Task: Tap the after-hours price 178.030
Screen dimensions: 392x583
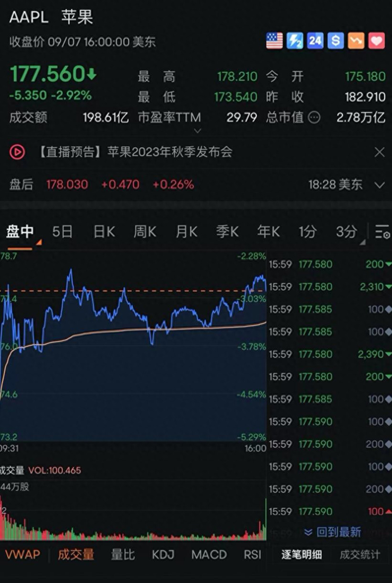Action: [67, 185]
